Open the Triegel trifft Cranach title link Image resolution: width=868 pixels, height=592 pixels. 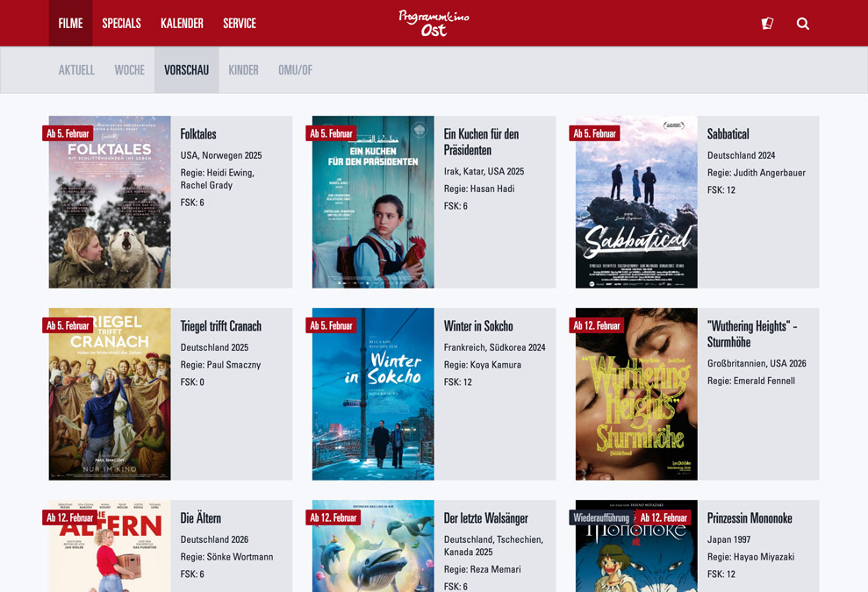click(x=221, y=326)
